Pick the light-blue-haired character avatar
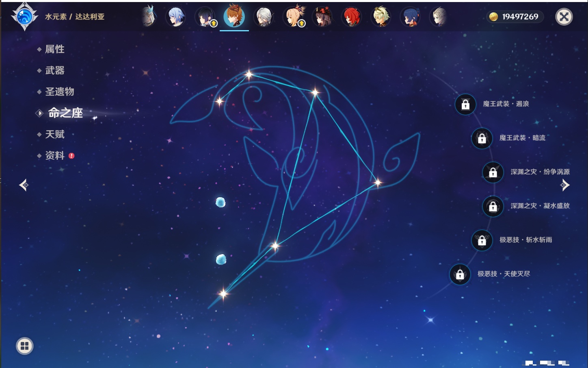This screenshot has height=368, width=588. tap(176, 17)
